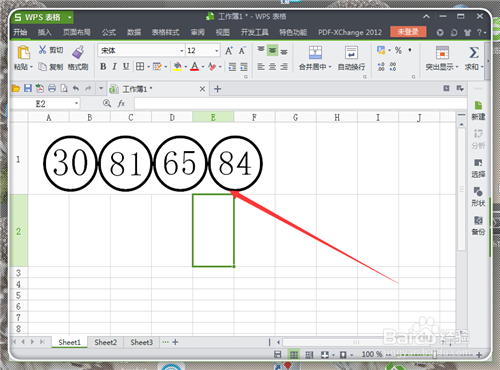Open the Name Box E2 dropdown
This screenshot has width=500, height=370.
[76, 104]
